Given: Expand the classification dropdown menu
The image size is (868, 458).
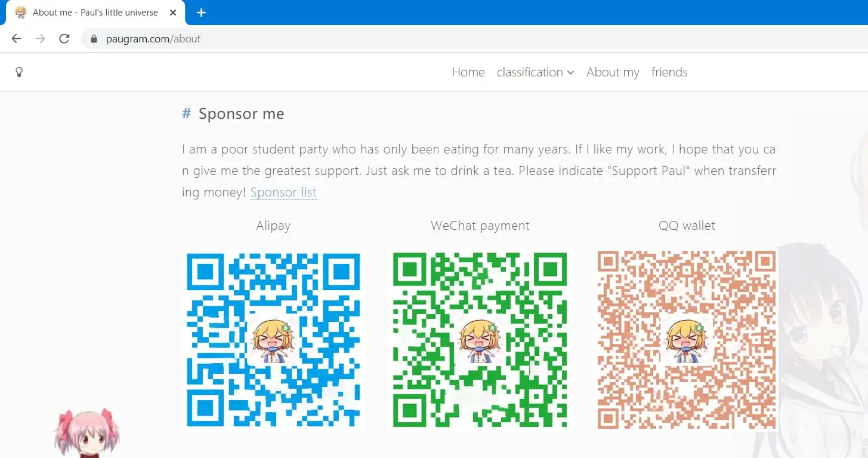Looking at the screenshot, I should click(535, 72).
